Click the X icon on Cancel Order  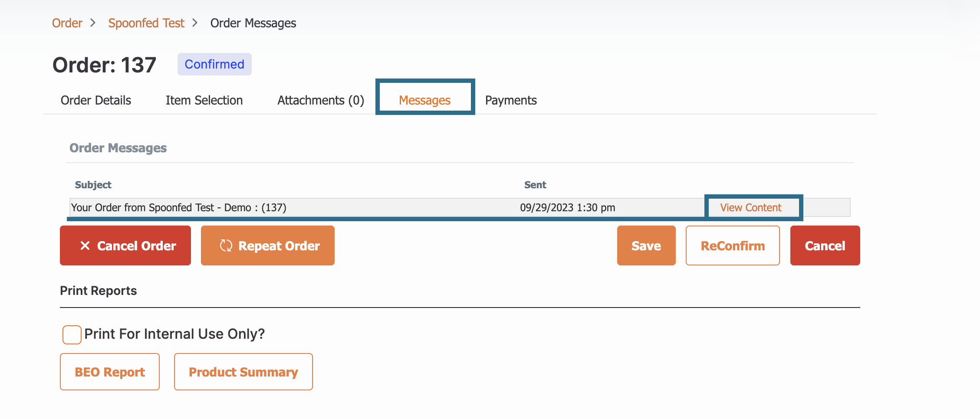pyautogui.click(x=85, y=246)
